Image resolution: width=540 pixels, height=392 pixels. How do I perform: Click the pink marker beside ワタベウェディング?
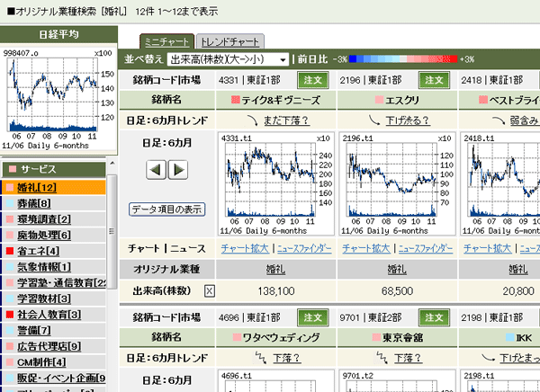[237, 337]
